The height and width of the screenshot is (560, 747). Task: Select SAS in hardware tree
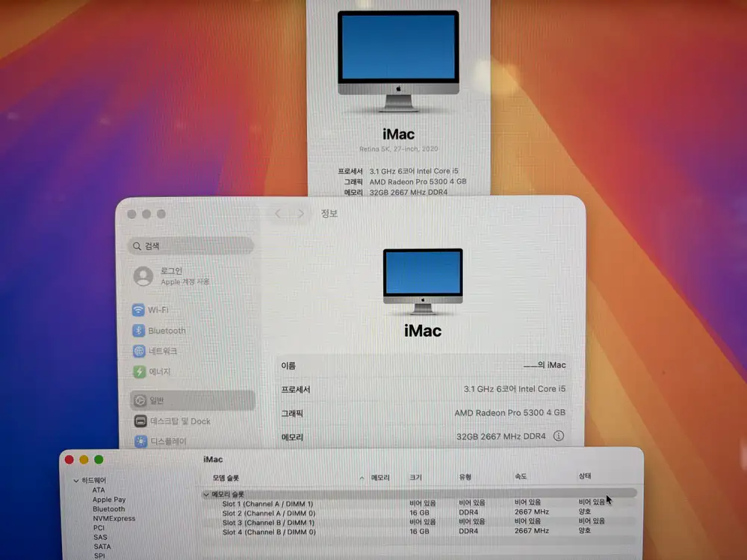pyautogui.click(x=100, y=537)
